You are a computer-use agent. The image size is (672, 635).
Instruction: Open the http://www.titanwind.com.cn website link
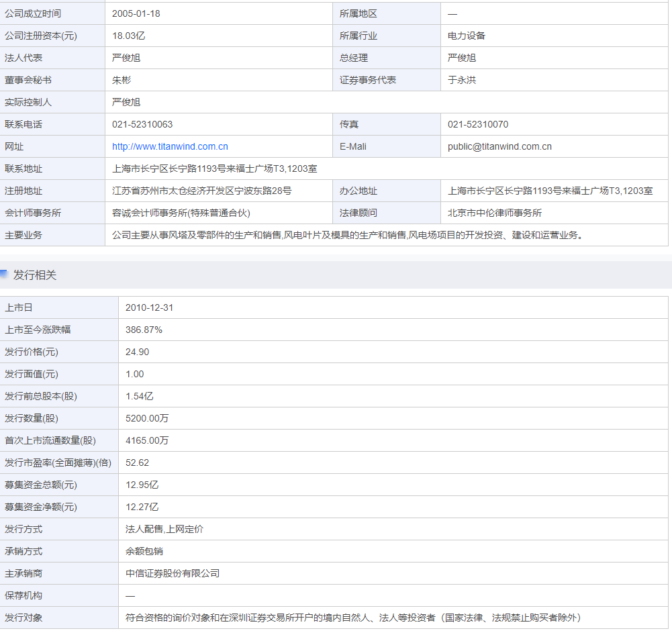[x=170, y=146]
